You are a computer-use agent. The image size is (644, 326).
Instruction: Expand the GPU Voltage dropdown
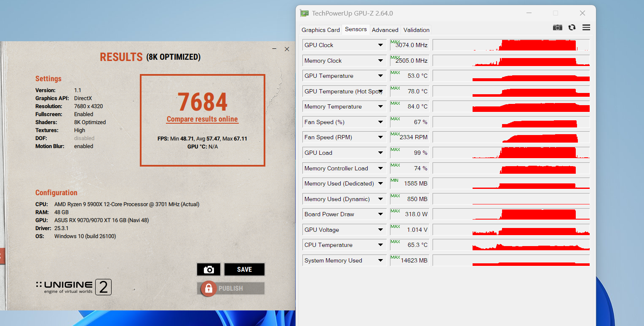[380, 230]
